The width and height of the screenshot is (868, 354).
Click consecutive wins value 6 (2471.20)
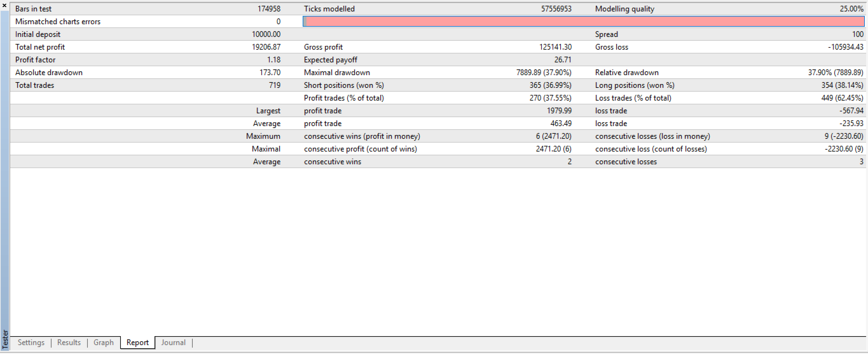(x=554, y=136)
